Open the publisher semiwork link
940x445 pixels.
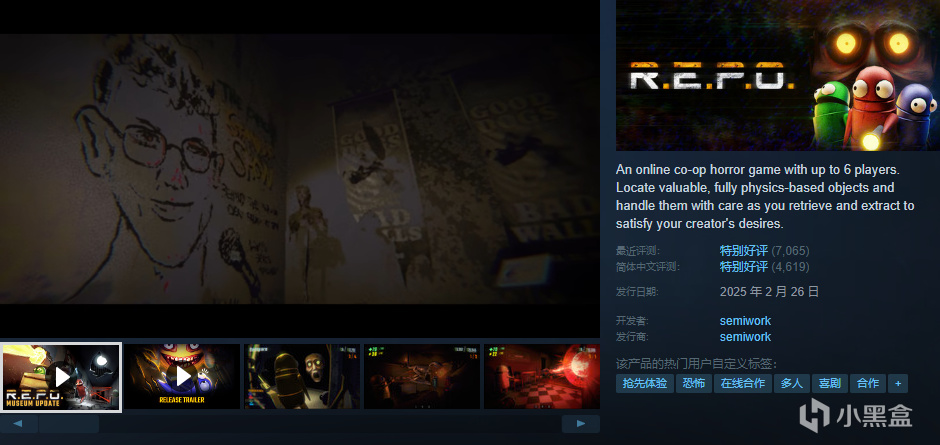coord(745,337)
